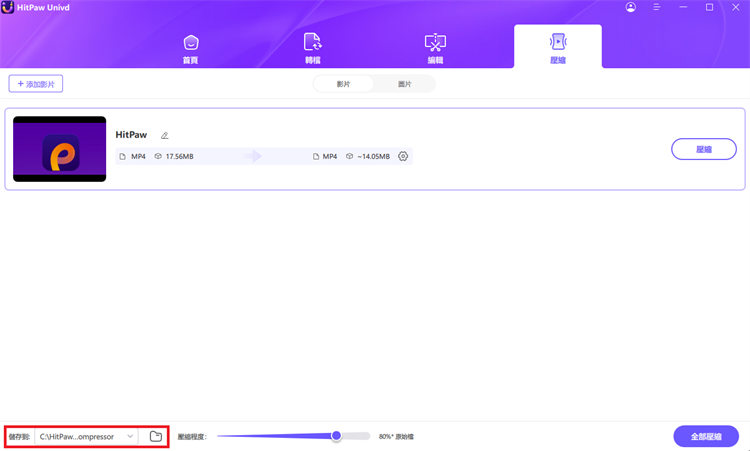
Task: Open the user account icon
Action: [x=630, y=7]
